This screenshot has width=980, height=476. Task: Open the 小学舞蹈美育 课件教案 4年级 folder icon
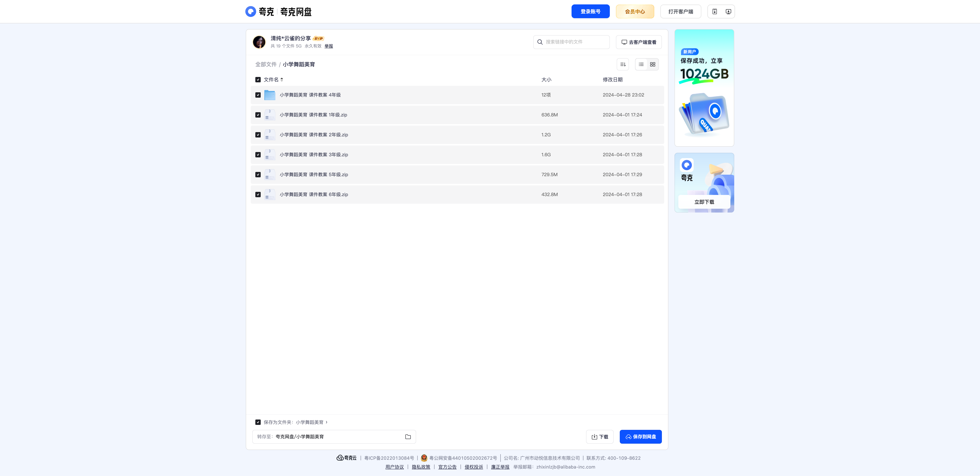270,95
